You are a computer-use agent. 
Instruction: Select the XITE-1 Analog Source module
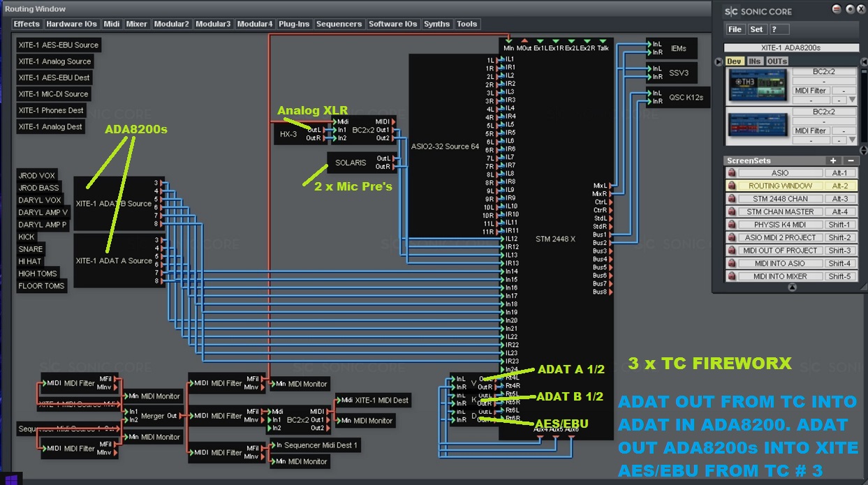pyautogui.click(x=55, y=61)
